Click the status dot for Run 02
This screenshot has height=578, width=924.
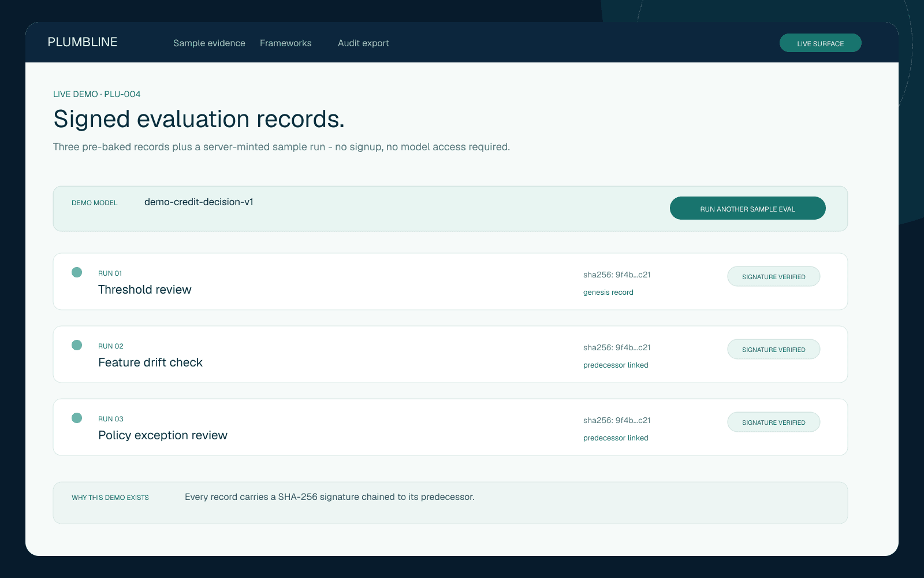coord(77,345)
